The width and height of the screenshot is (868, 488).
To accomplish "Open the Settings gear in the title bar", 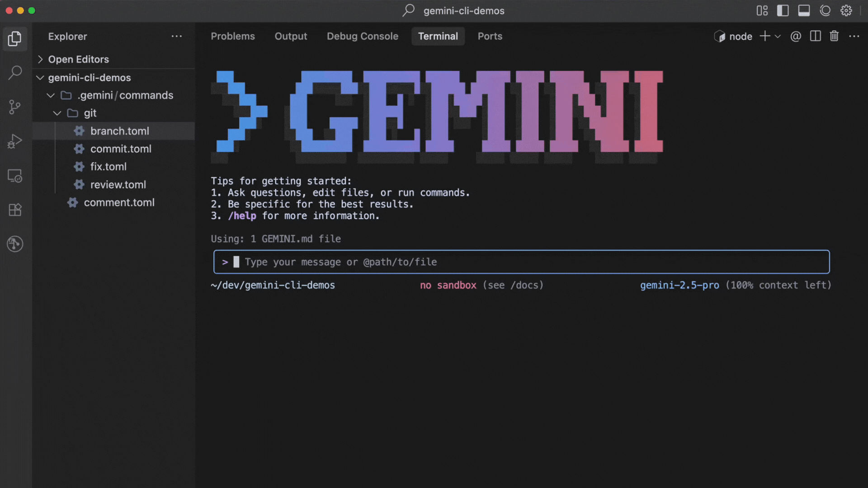I will coord(846,10).
